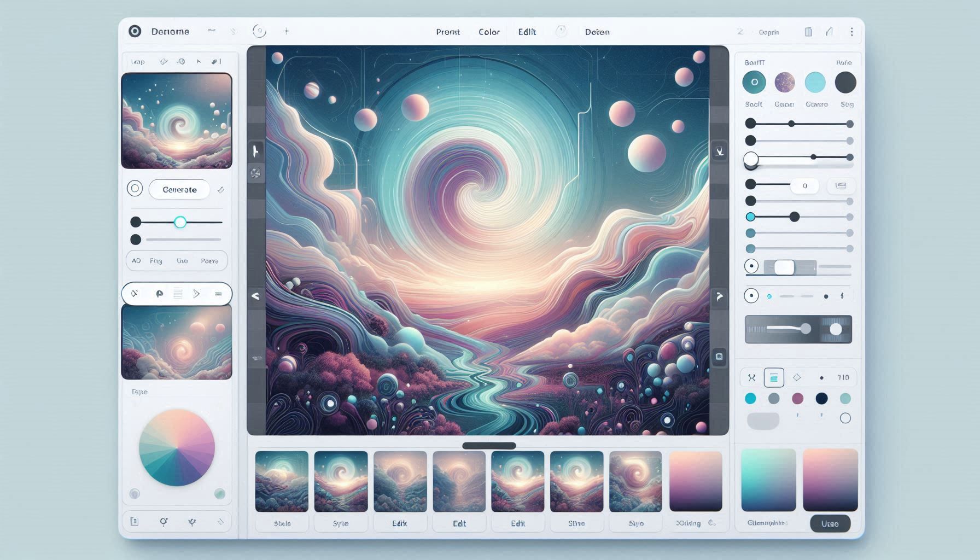The image size is (980, 560).
Task: Select the first style thumbnail in bottom strip
Action: tap(282, 481)
